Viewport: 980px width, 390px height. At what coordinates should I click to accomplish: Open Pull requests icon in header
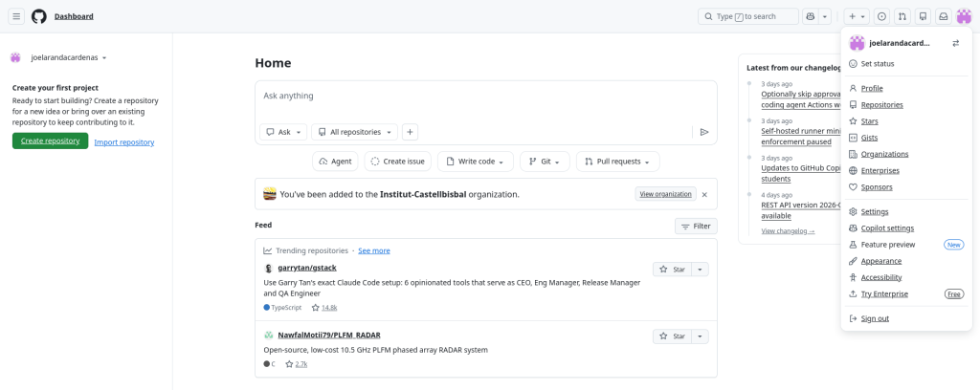coord(902,16)
